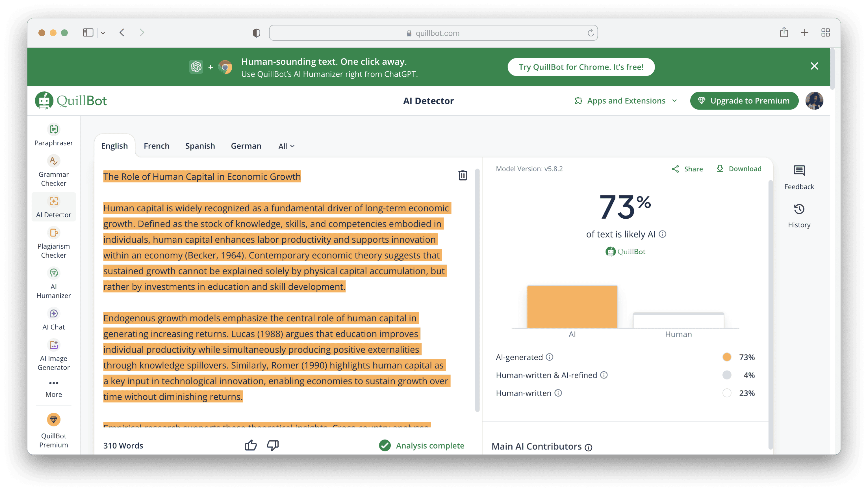
Task: Click Try QuillBot for Chrome button
Action: pos(581,67)
